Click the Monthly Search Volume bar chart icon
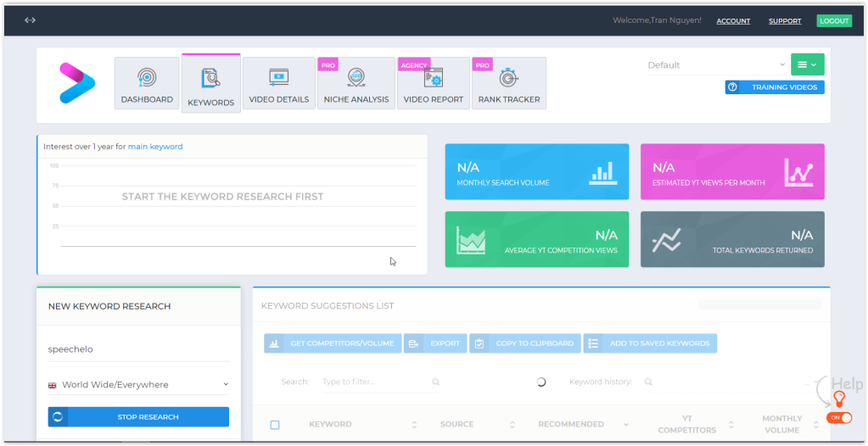Image resolution: width=868 pixels, height=446 pixels. (x=601, y=172)
